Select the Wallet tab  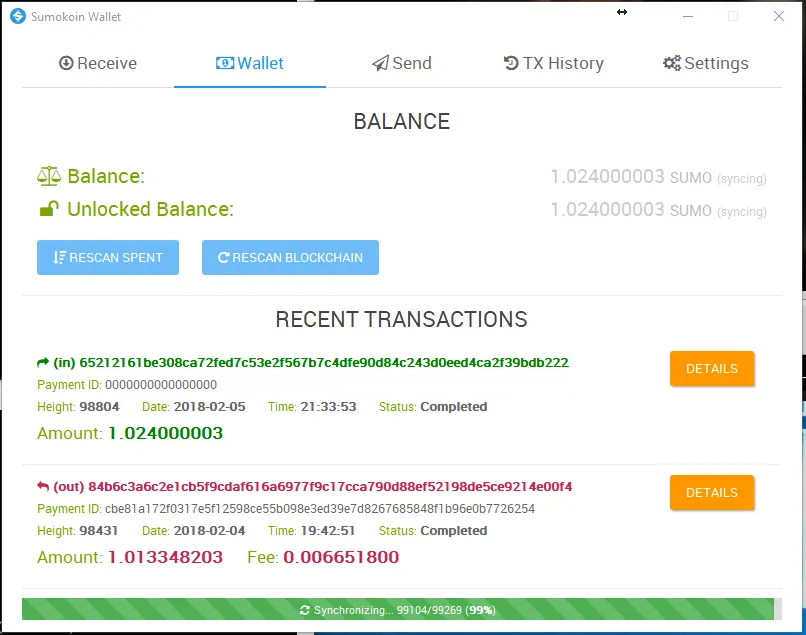(250, 63)
